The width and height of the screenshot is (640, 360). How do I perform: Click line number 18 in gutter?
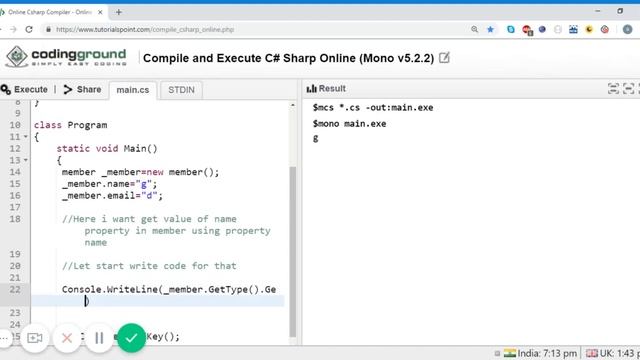pyautogui.click(x=15, y=219)
